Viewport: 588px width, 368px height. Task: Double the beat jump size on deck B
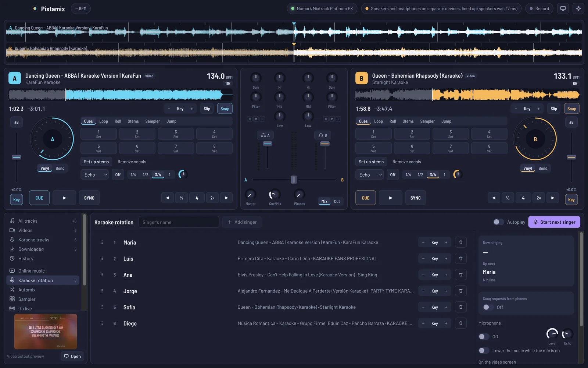coord(539,198)
